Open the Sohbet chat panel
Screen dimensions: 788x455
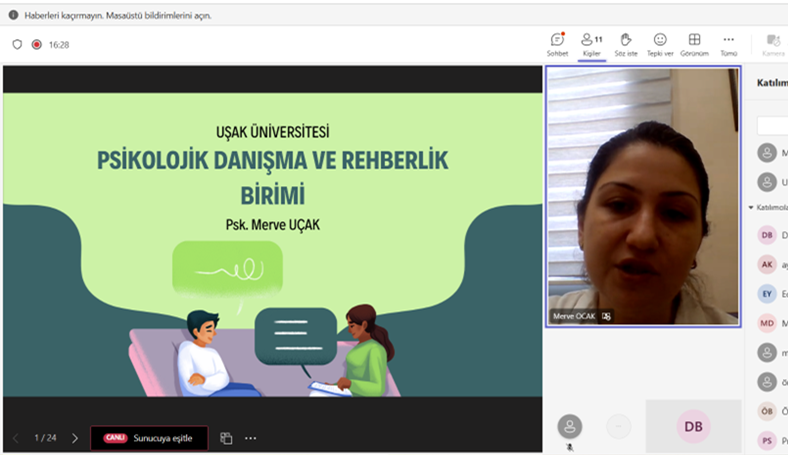557,44
